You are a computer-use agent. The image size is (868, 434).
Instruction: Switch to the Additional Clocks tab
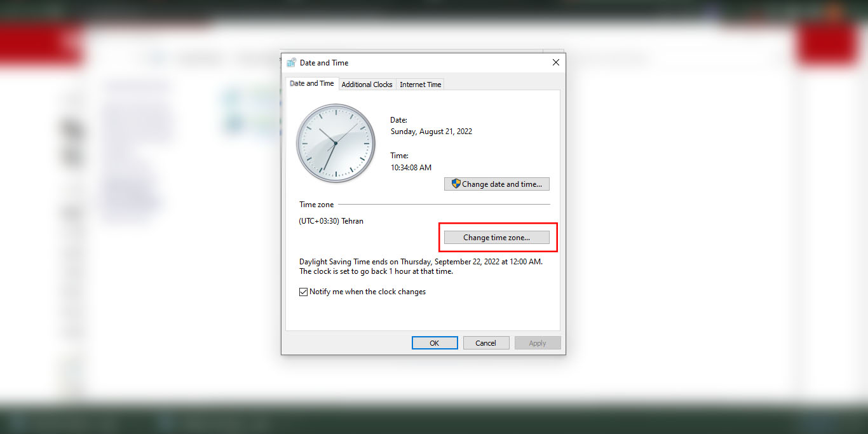point(367,85)
